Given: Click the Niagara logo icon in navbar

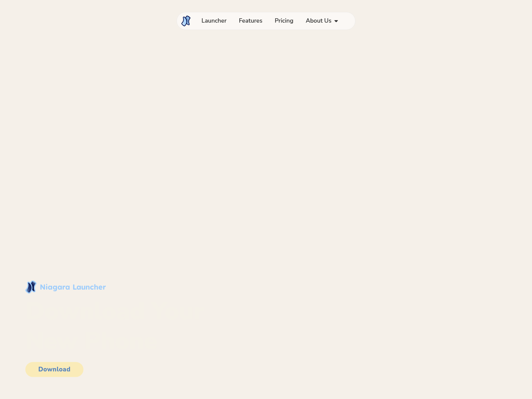Looking at the screenshot, I should coord(186,21).
